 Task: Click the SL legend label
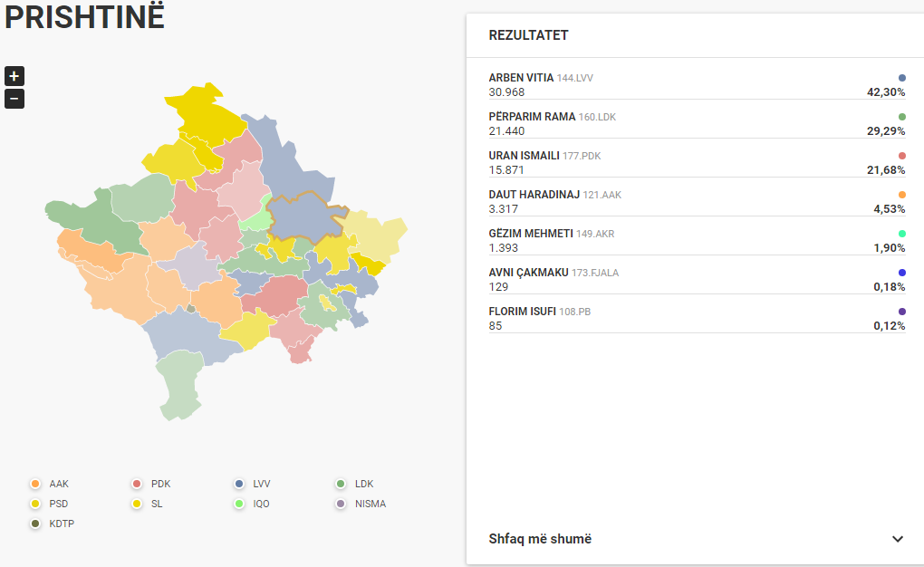pos(157,504)
